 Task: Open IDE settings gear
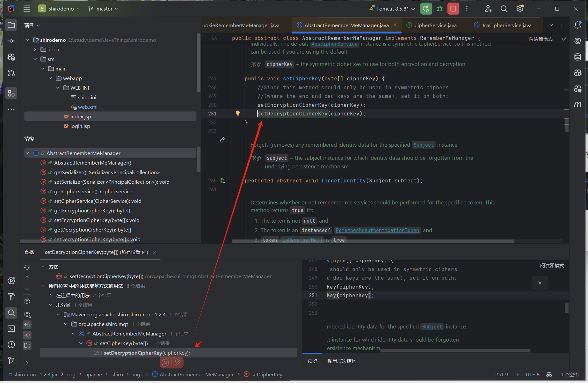click(520, 9)
